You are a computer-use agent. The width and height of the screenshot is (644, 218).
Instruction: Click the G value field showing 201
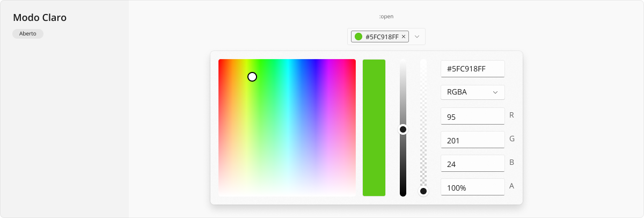(473, 140)
